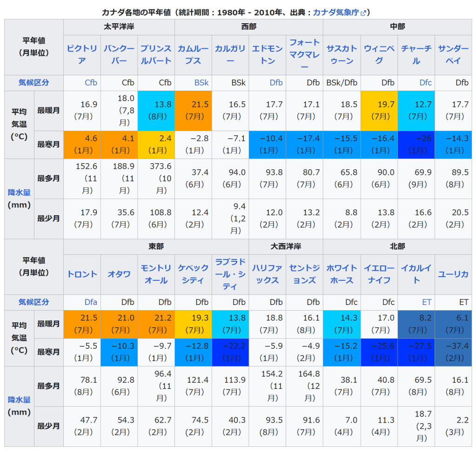Open the カルガリー city link
Screen dimensions: 476x451
click(230, 54)
